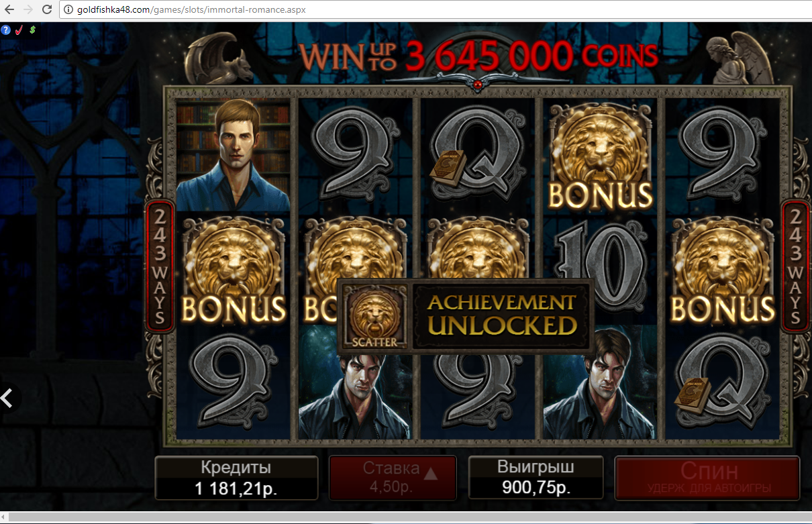Click the browser back arrow
This screenshot has height=524, width=812.
9,10
